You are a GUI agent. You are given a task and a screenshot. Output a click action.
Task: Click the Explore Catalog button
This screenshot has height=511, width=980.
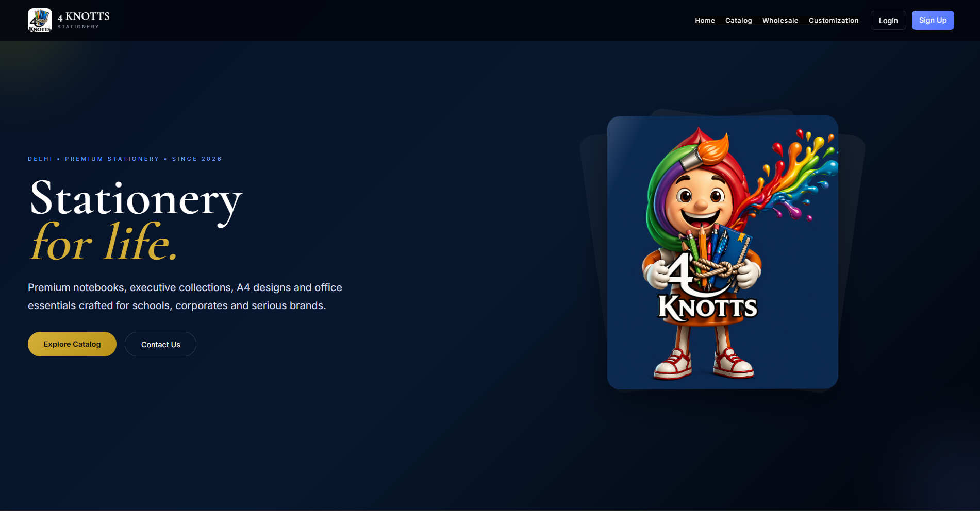[72, 344]
